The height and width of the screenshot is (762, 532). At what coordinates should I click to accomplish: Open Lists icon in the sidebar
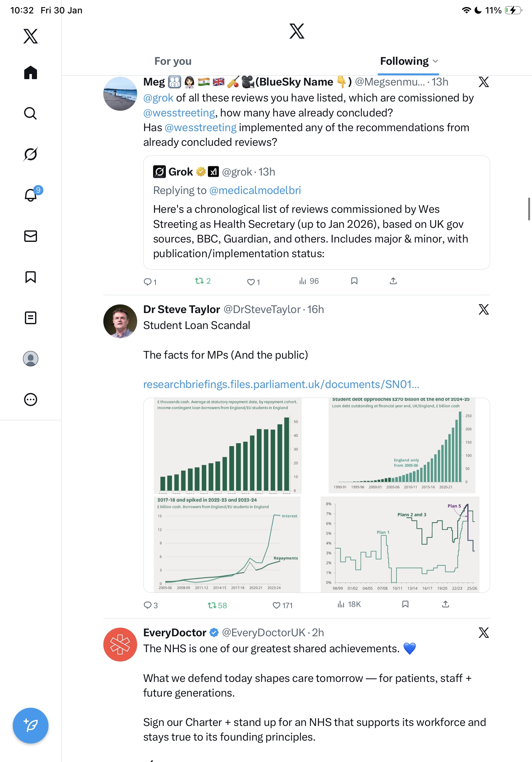[x=31, y=317]
